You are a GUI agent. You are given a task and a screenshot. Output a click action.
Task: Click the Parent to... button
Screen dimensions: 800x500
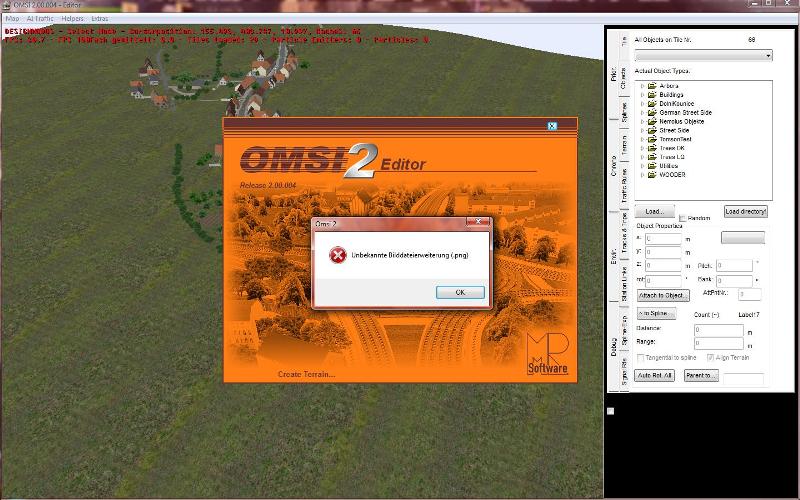(701, 376)
